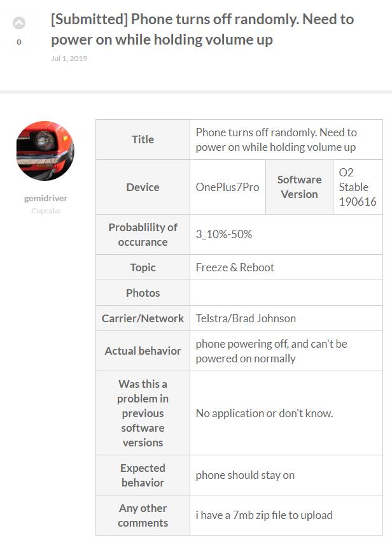
Task: Click the empty Photos value cell
Action: pos(286,293)
